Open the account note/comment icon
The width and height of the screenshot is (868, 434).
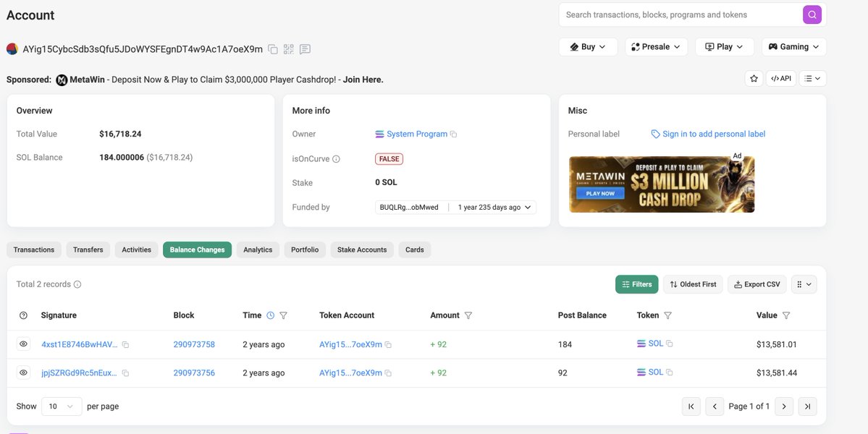(305, 49)
